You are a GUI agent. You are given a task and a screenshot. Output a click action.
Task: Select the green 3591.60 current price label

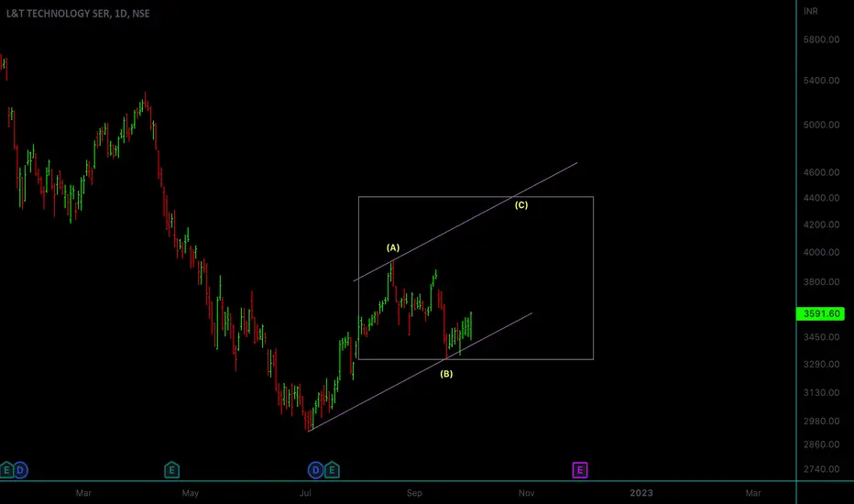(821, 313)
